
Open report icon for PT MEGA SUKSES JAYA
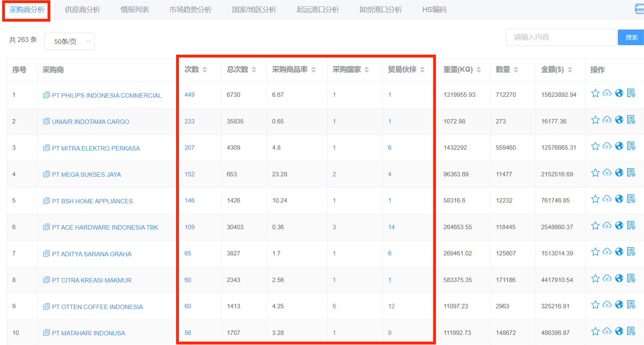631,173
